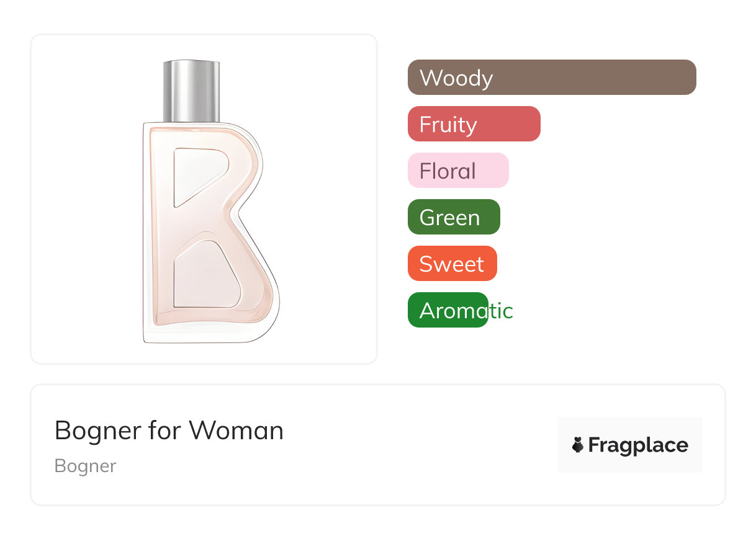Click the Fragplace wordmark text
The width and height of the screenshot is (756, 536).
point(638,445)
